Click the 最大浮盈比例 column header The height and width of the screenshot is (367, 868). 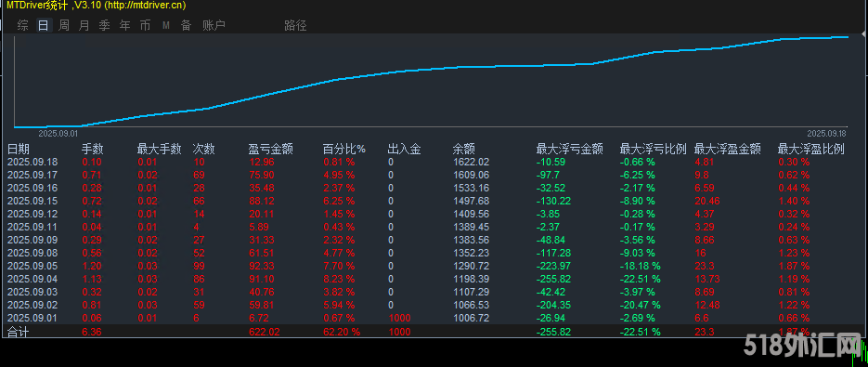811,150
